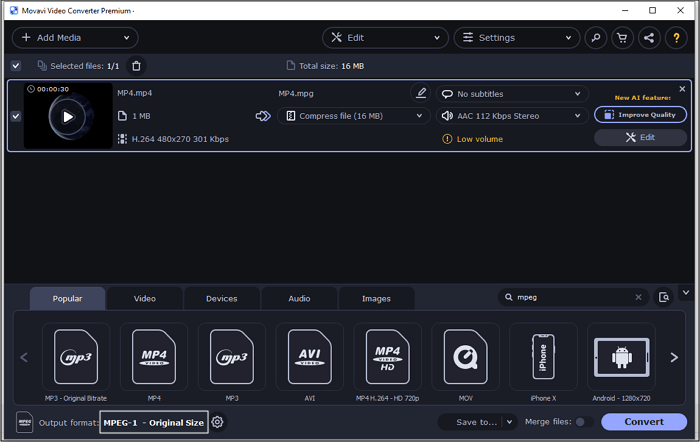Viewport: 700px width, 442px height.
Task: Switch to the Devices tab
Action: (x=221, y=298)
